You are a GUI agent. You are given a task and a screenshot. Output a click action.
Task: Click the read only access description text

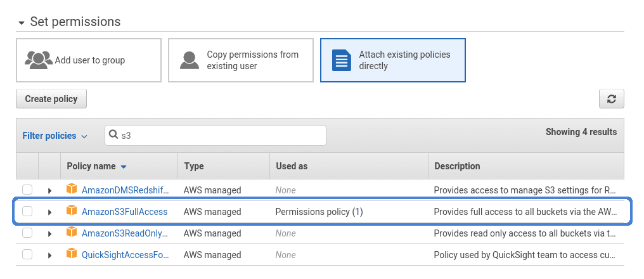525,233
